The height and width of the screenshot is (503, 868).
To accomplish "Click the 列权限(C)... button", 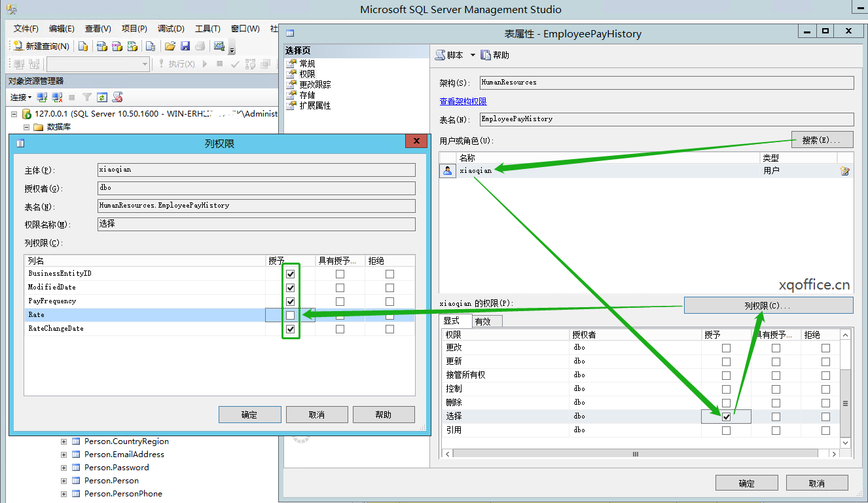I will (x=769, y=305).
